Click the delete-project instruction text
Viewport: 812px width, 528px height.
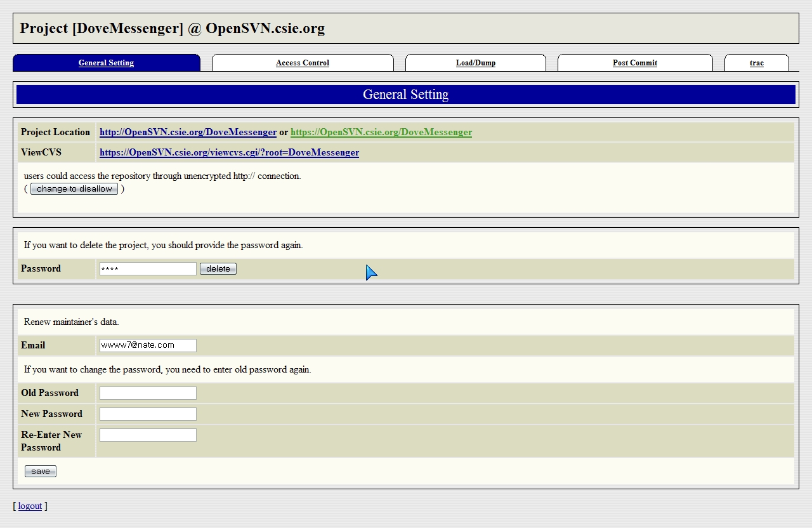163,245
